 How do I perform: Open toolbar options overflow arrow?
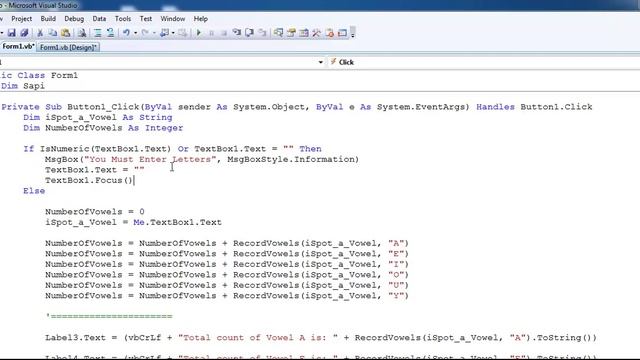point(353,33)
